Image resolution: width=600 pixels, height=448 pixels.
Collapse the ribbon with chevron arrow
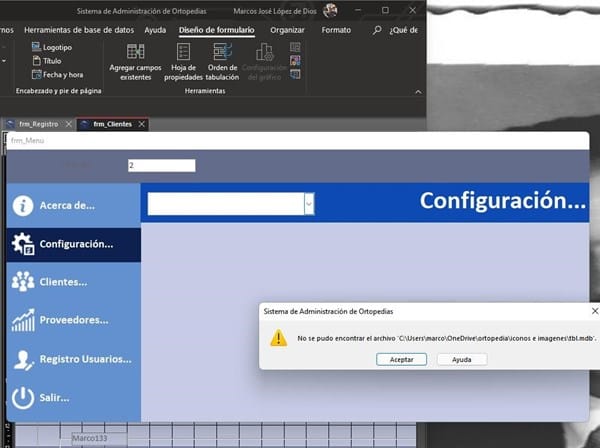pos(418,92)
